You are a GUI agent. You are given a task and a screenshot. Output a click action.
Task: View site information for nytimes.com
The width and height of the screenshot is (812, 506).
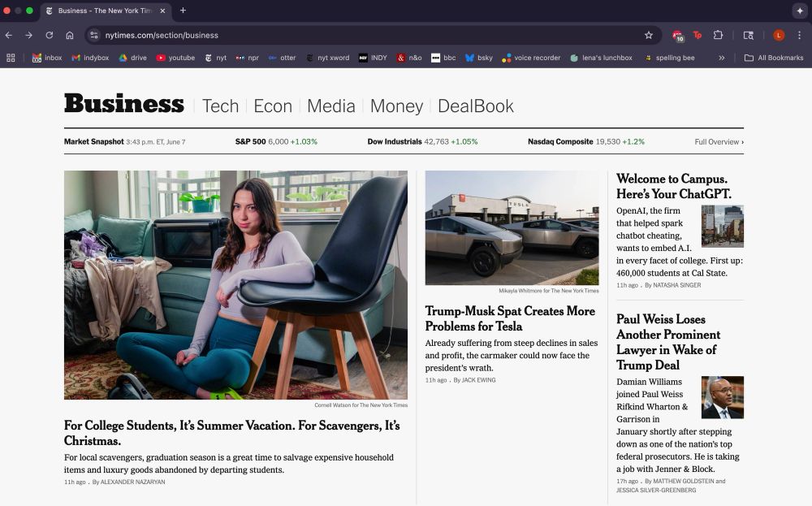tap(93, 35)
